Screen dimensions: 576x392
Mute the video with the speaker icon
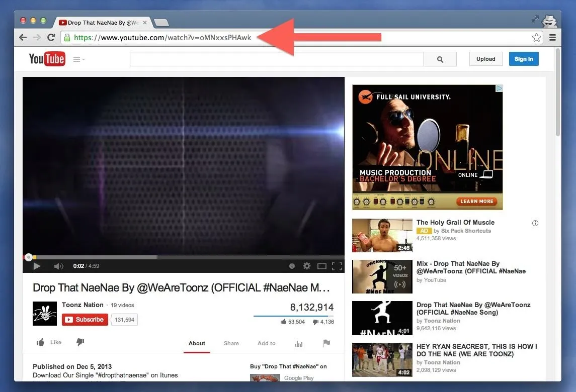[x=58, y=266]
